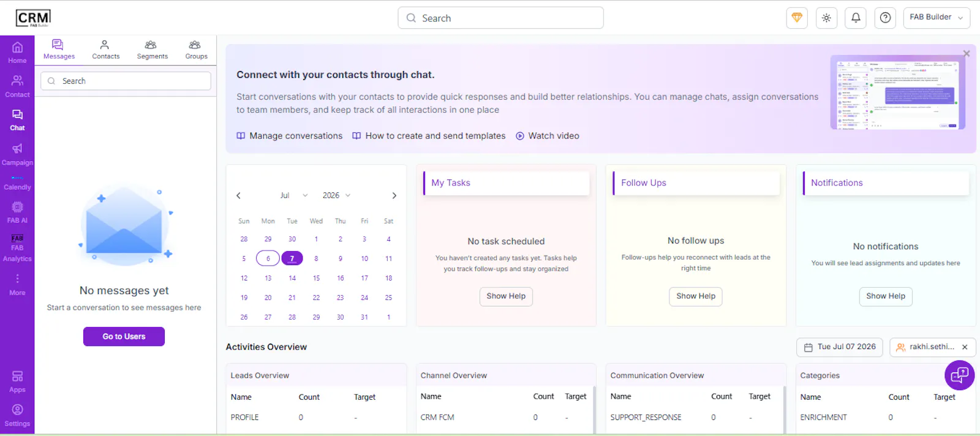Viewport: 980px width, 436px height.
Task: Select July 31 on the calendar
Action: 364,317
